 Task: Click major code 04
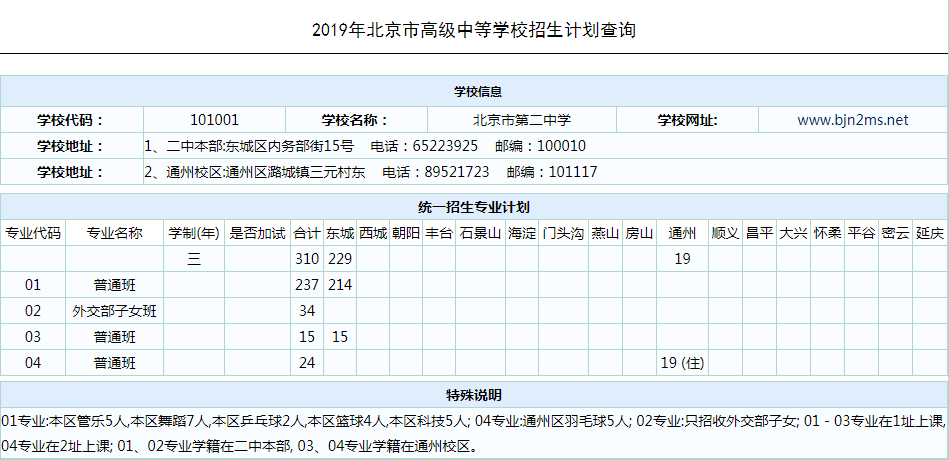pos(33,363)
